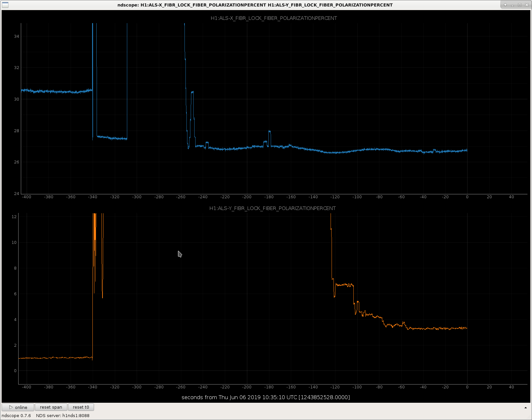
Task: Click the 40 x-axis tick on bottom plot
Action: tap(512, 387)
